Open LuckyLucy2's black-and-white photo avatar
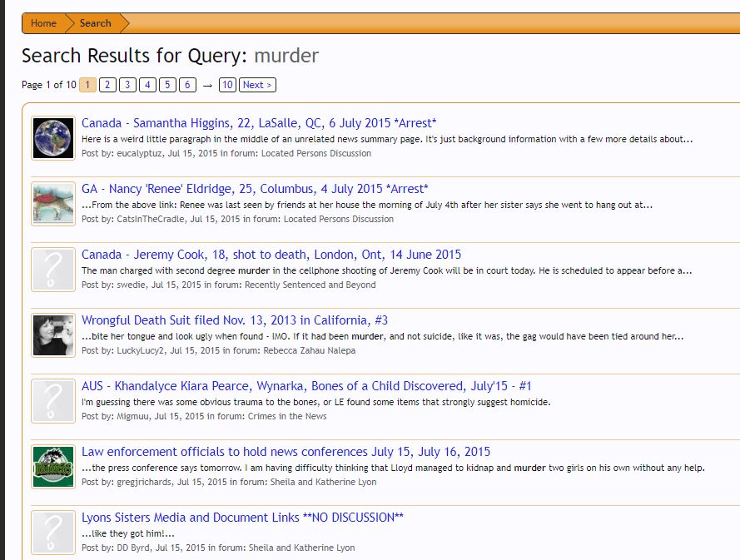This screenshot has height=560, width=740. 53,335
